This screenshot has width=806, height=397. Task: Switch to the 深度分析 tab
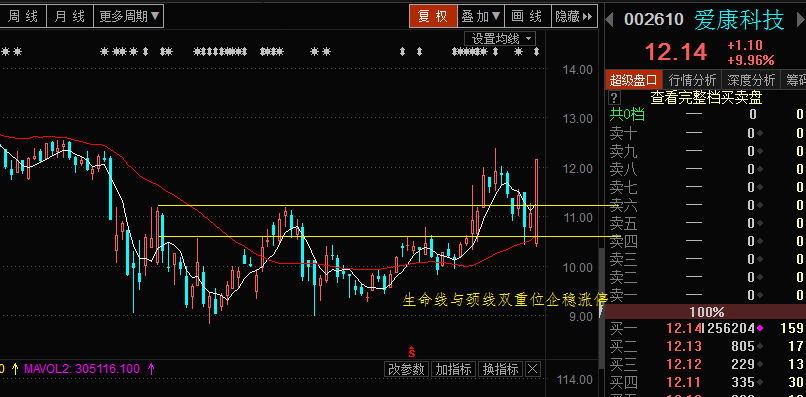coord(751,80)
